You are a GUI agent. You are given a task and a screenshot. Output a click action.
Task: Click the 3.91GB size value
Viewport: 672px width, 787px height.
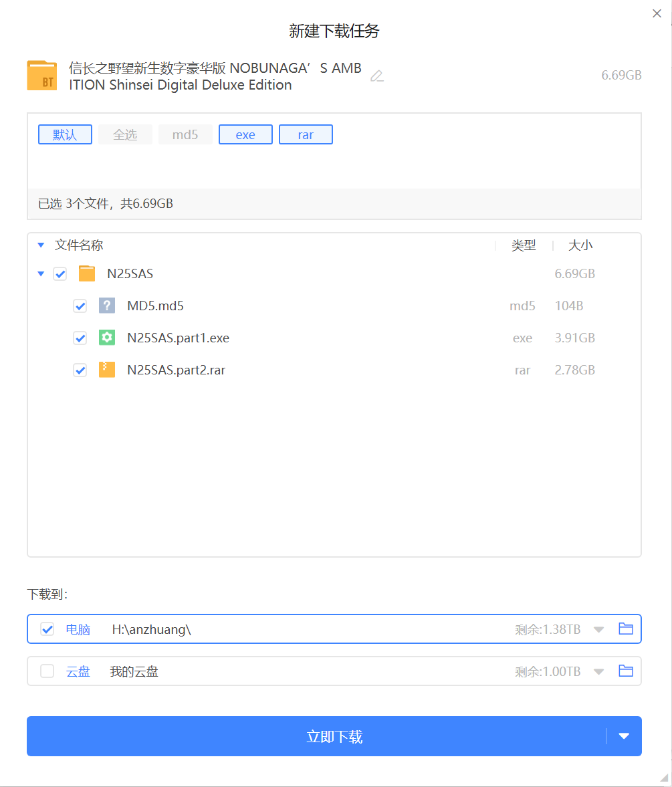click(x=574, y=338)
